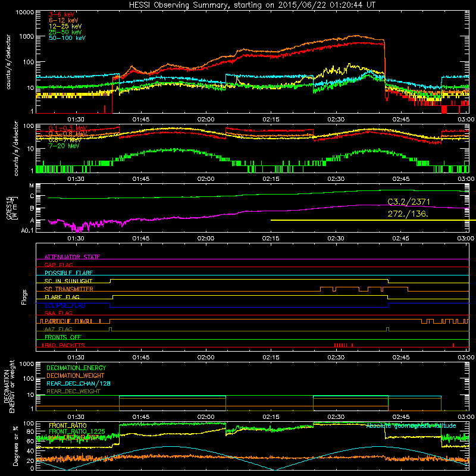Click the 'REAR_DEC_WEIGHT' legend label
476x476 pixels.
73,392
